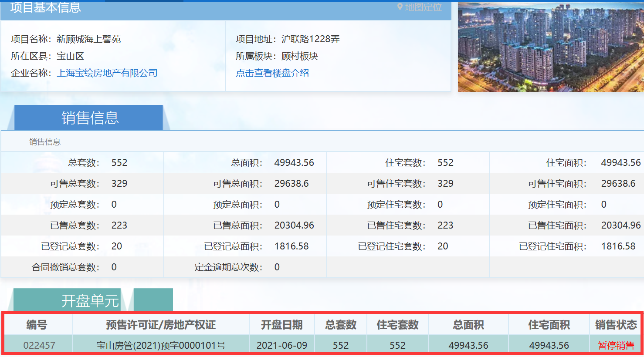The width and height of the screenshot is (644, 357).
Task: Click the 2021-06-09 opening date cell
Action: pos(281,346)
